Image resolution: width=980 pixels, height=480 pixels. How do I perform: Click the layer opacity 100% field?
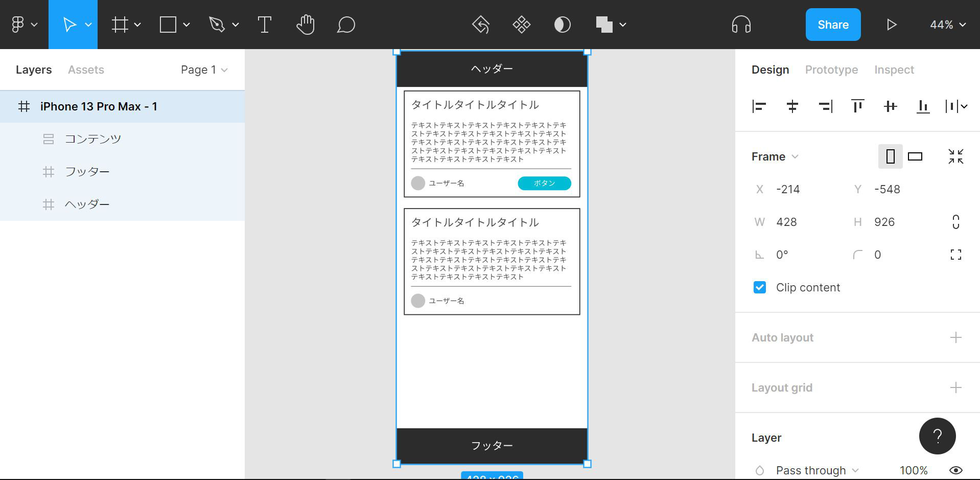[x=913, y=470]
